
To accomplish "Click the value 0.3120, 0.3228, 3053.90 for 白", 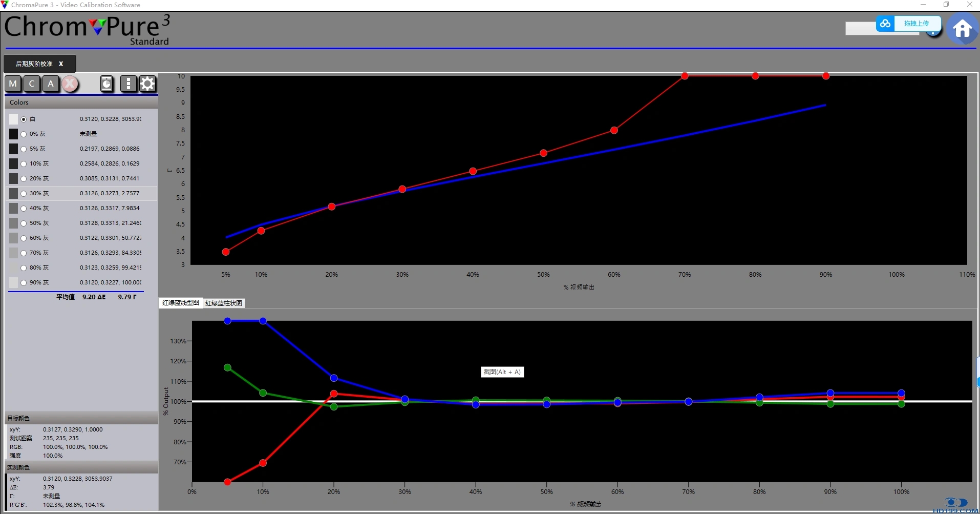I will [111, 119].
